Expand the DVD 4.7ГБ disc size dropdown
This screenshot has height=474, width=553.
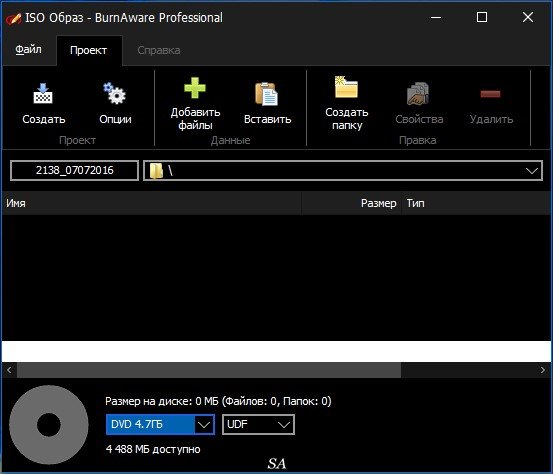point(204,425)
